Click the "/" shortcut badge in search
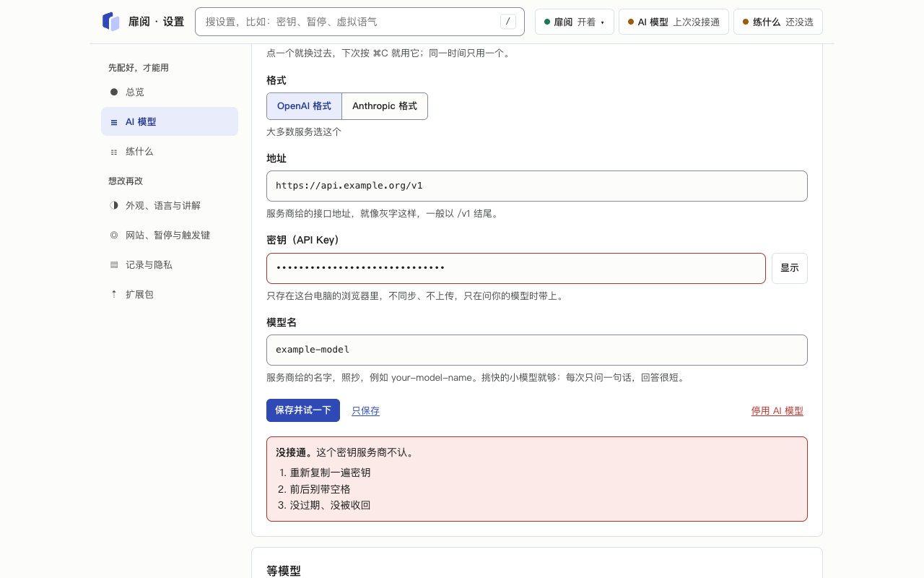924x578 pixels. [508, 22]
